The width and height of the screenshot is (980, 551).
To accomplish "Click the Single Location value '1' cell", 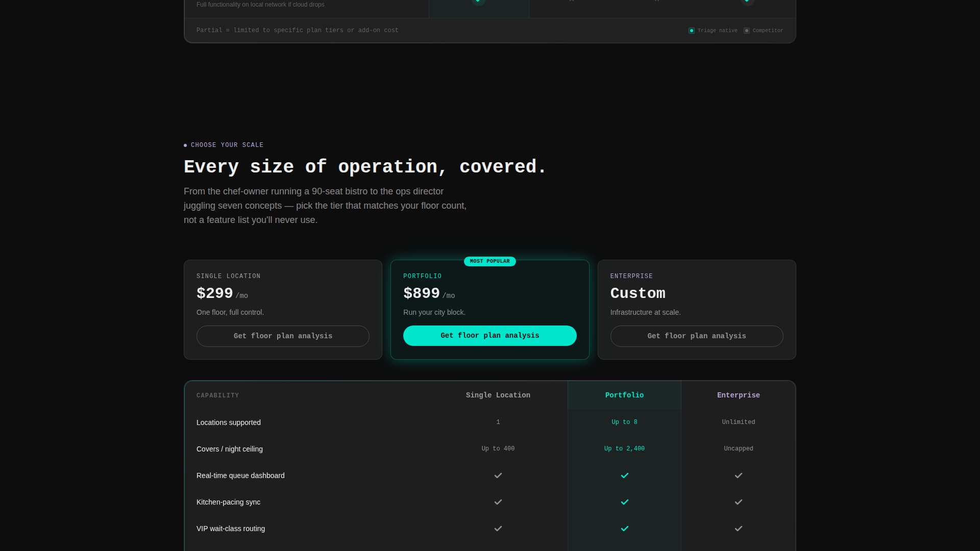I will coord(498,422).
